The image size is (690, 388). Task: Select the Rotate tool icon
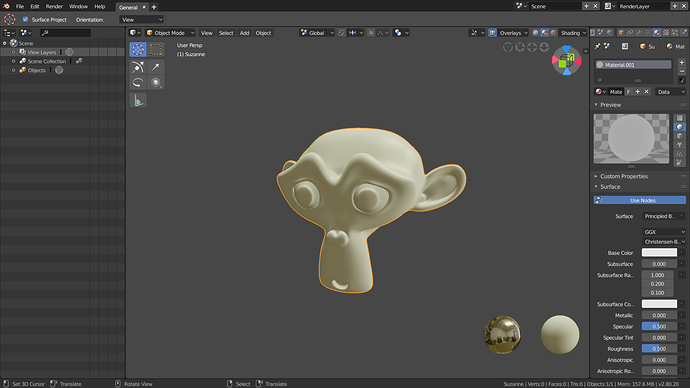pyautogui.click(x=138, y=83)
